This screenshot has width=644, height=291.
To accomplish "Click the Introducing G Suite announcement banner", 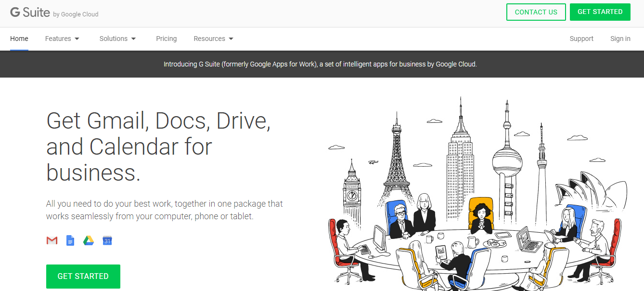I will [320, 64].
